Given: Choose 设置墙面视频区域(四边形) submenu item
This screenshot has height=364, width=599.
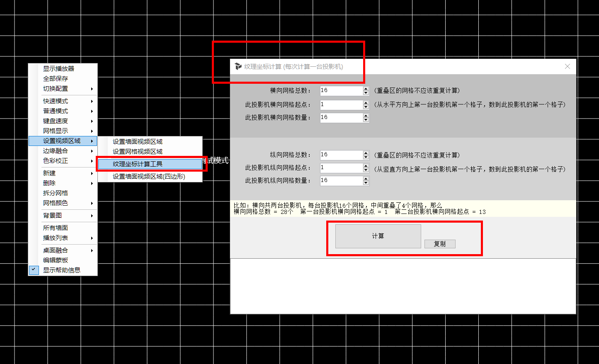Looking at the screenshot, I should [150, 177].
